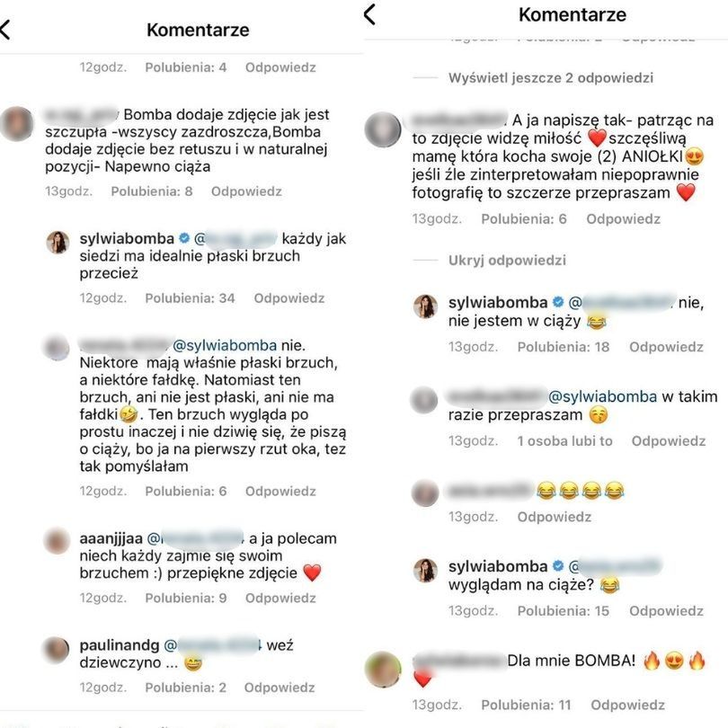
Task: Open sylwiabomba avatar beside 'każdy jak siedzi' reply
Action: 58,243
